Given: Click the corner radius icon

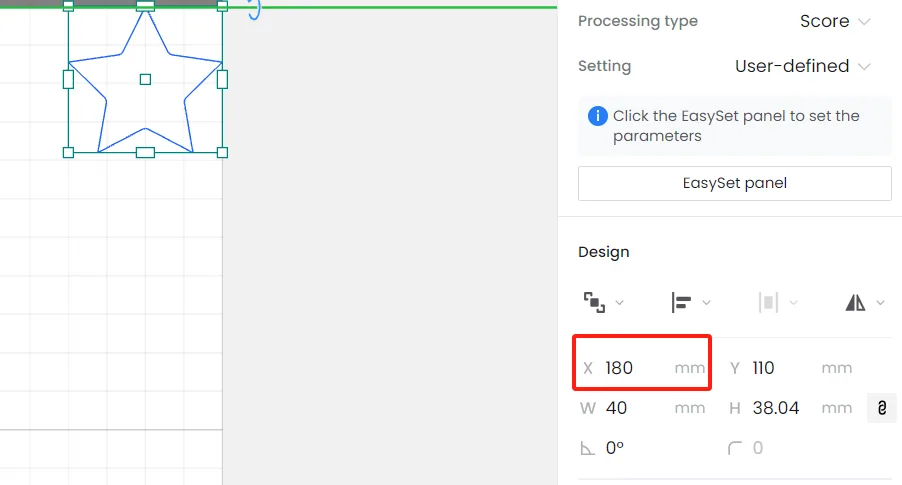Looking at the screenshot, I should tap(735, 448).
